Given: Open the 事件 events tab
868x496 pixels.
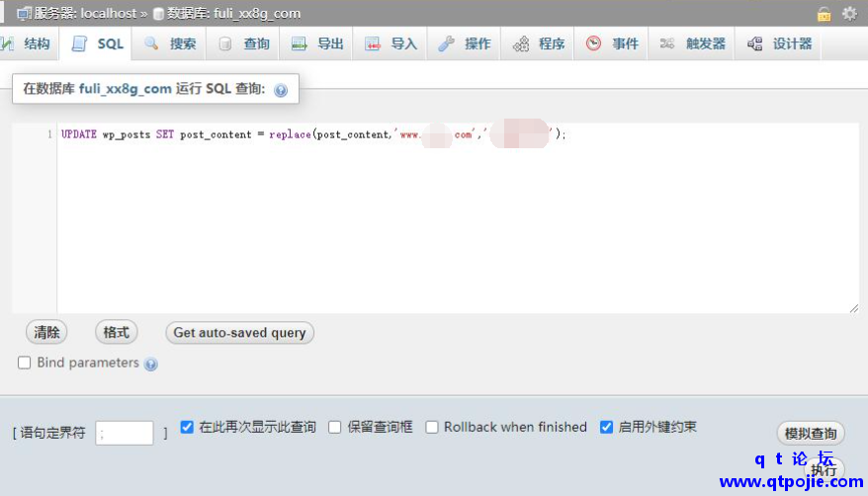Looking at the screenshot, I should coord(612,43).
